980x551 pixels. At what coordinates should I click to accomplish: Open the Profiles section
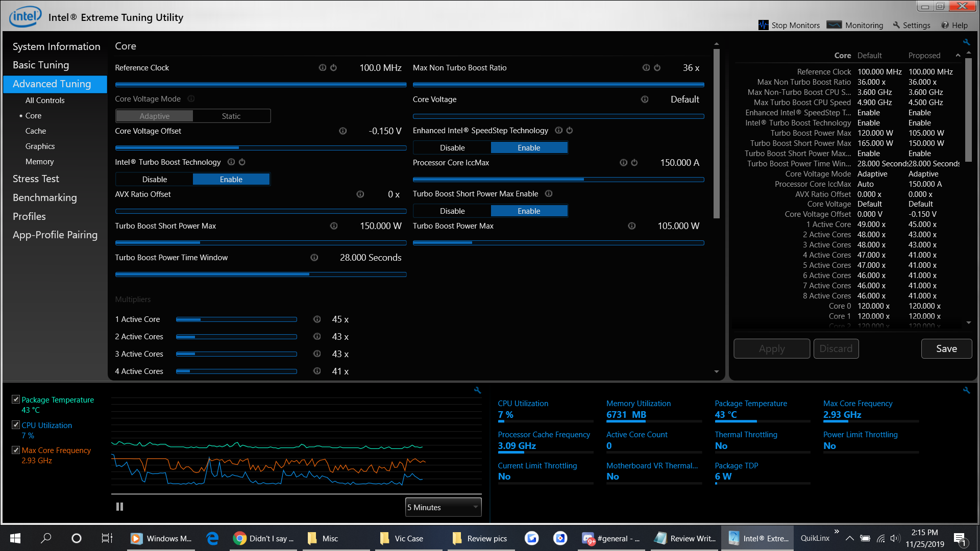coord(29,216)
